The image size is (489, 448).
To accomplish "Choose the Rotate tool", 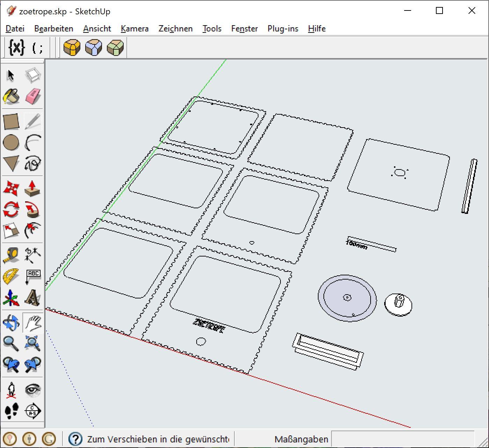I will click(11, 210).
